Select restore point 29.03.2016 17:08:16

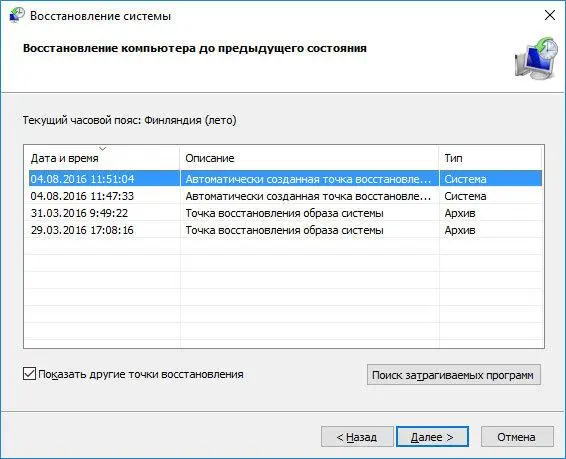coord(285,230)
